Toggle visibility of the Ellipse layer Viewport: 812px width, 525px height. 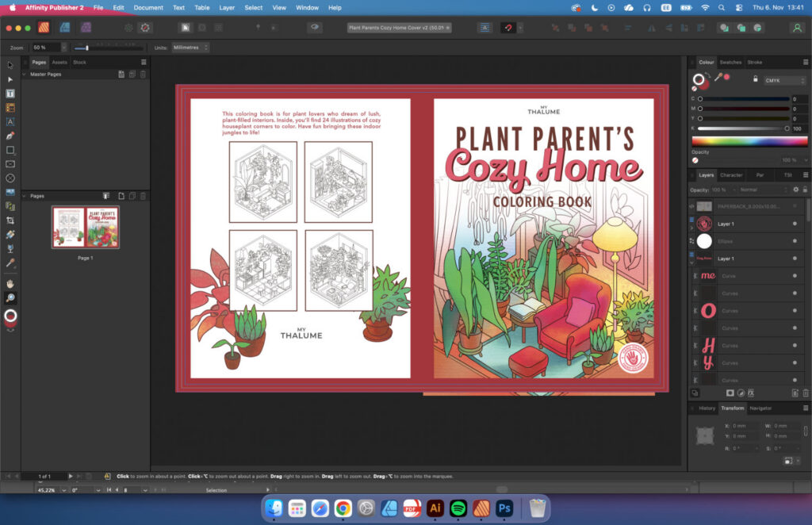795,241
